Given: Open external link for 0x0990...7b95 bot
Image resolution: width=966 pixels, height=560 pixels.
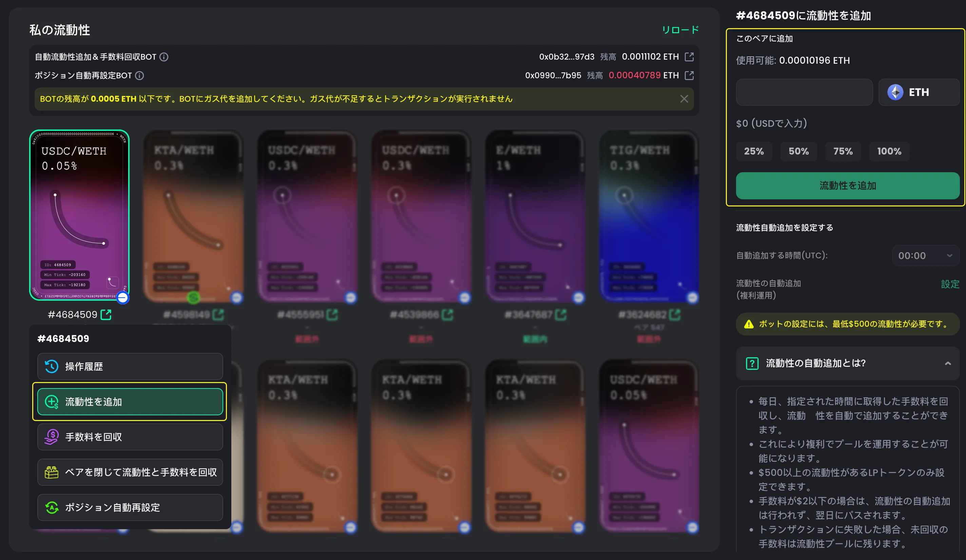Looking at the screenshot, I should coord(689,76).
